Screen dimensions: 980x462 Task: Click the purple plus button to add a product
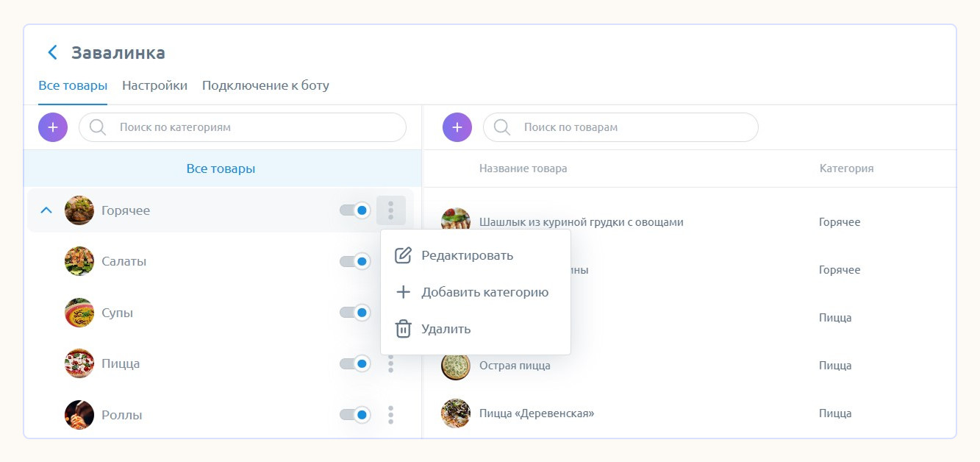(457, 127)
